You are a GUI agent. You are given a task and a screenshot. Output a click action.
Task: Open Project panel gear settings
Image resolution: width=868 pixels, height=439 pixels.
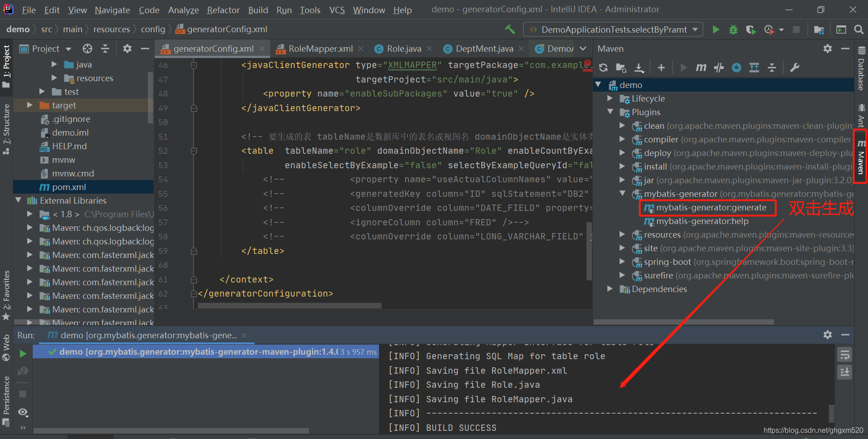tap(127, 49)
